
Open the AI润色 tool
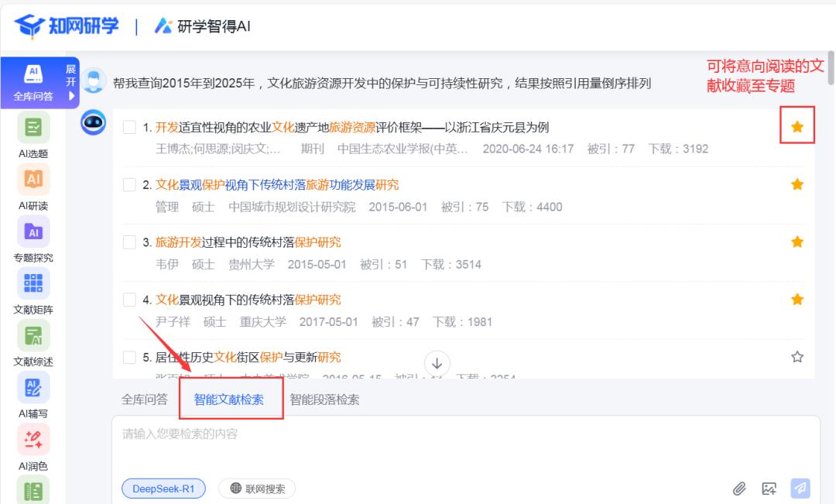33,448
